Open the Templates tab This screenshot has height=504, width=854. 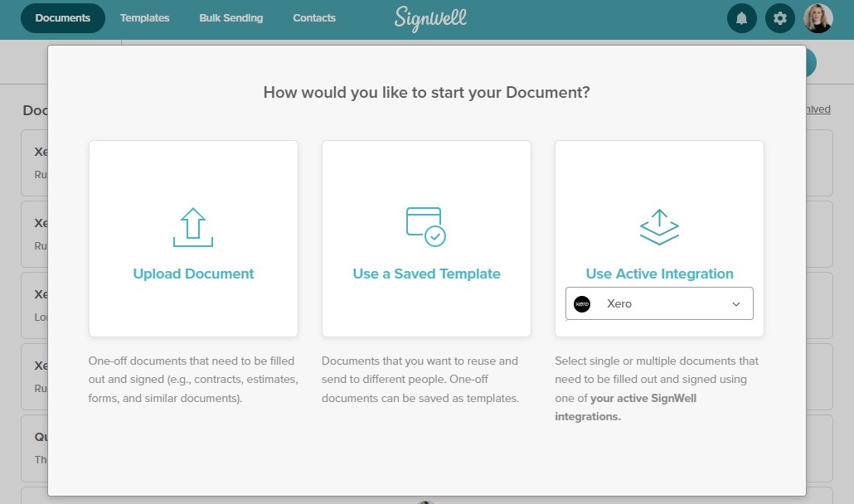tap(144, 18)
